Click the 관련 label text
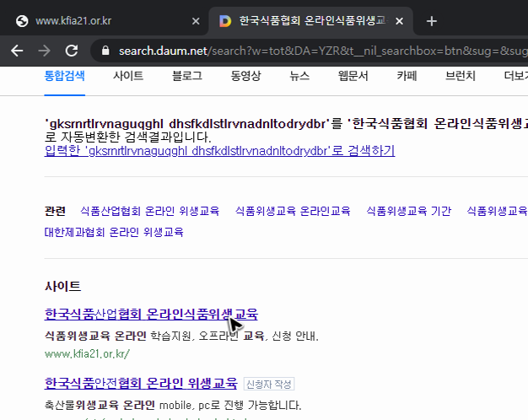This screenshot has height=420, width=528. pos(55,211)
